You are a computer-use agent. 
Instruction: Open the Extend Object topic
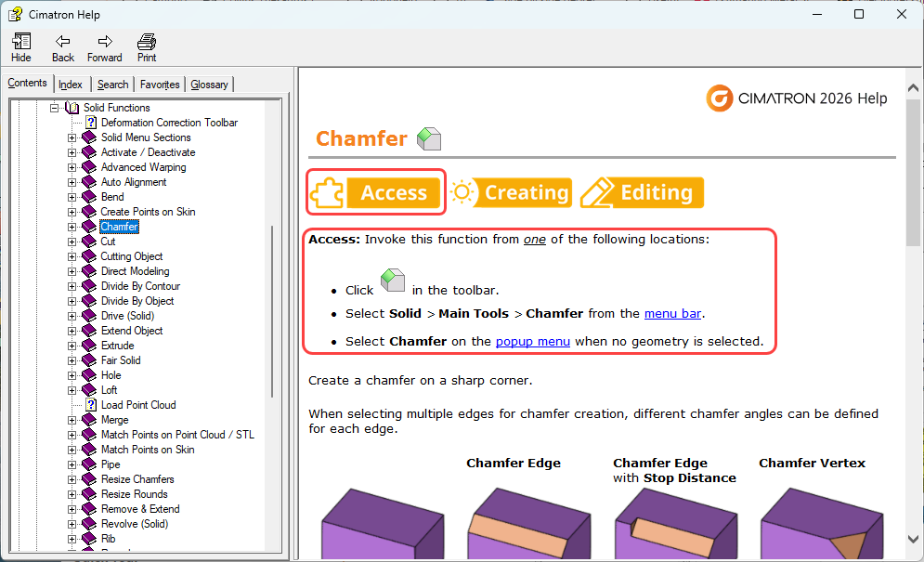pyautogui.click(x=132, y=331)
